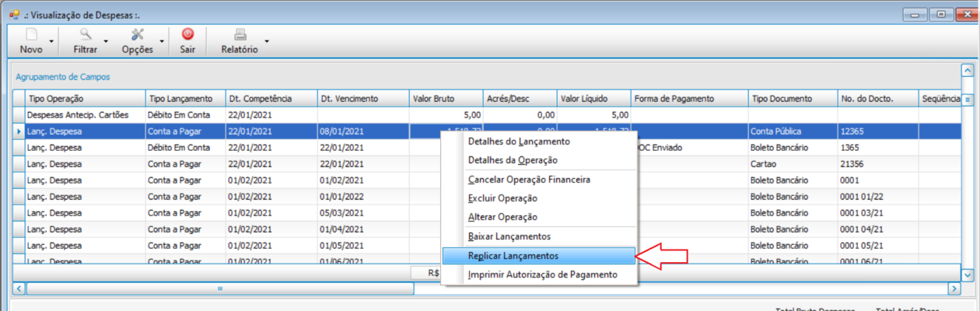
Task: Click the Novo document icon
Action: [x=32, y=34]
